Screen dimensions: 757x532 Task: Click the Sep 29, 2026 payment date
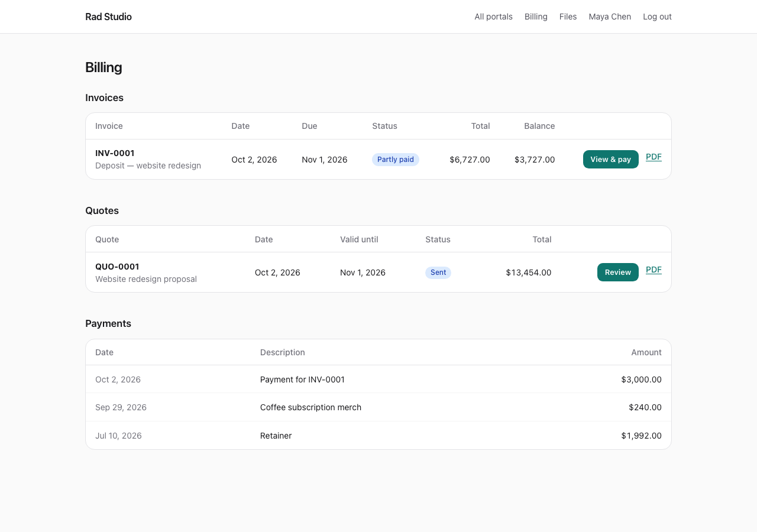[x=121, y=407]
